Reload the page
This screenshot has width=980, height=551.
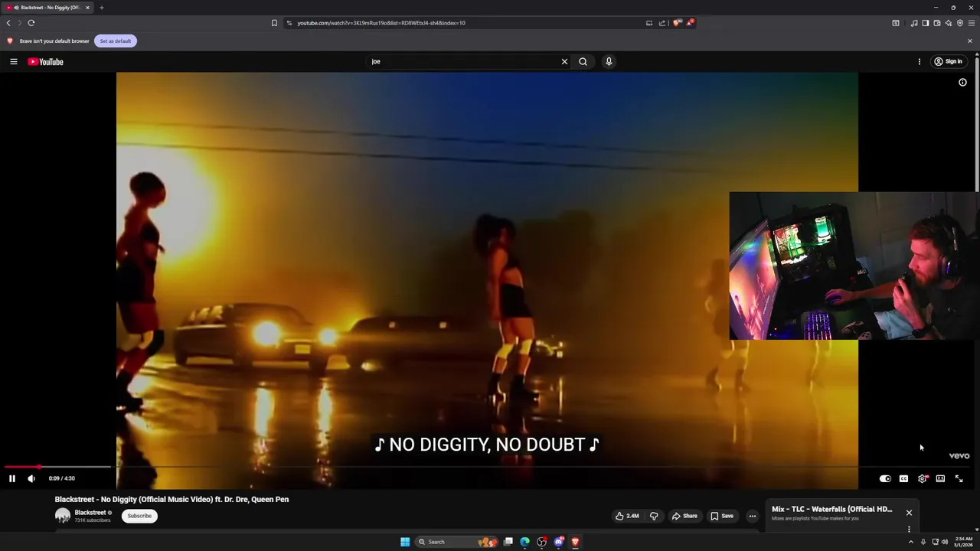point(31,23)
